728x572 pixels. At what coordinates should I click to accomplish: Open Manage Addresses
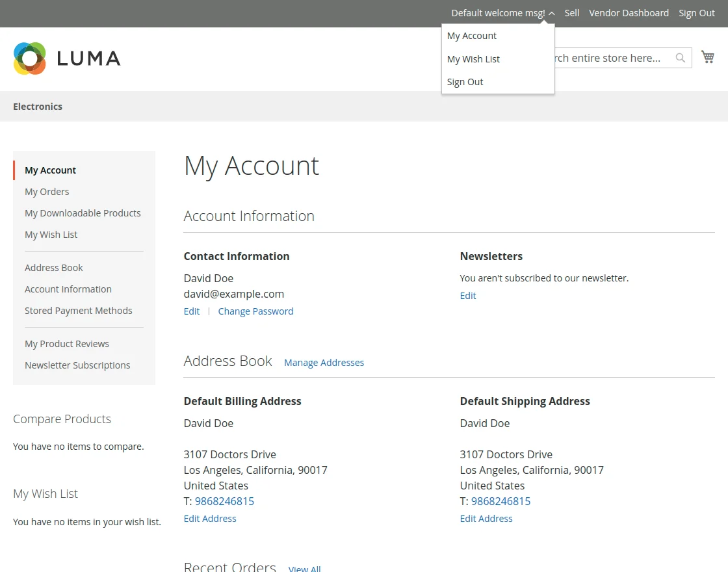point(324,362)
